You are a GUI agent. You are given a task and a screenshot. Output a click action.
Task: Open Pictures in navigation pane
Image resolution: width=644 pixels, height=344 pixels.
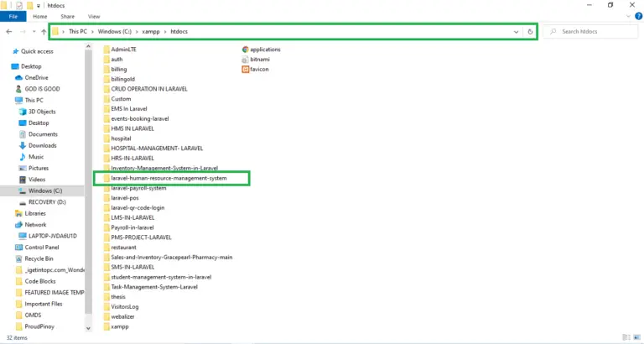tap(34, 168)
